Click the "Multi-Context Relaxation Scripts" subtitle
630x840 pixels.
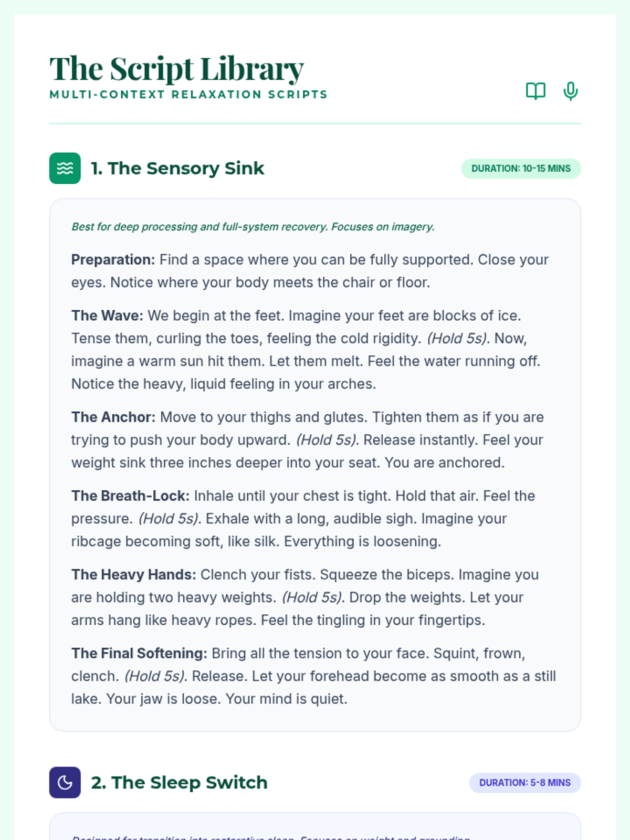click(188, 94)
